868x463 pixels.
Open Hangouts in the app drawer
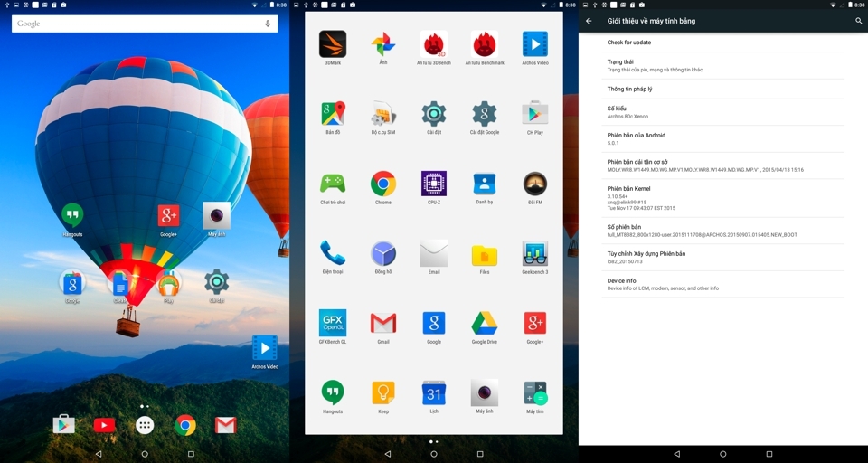(x=333, y=392)
